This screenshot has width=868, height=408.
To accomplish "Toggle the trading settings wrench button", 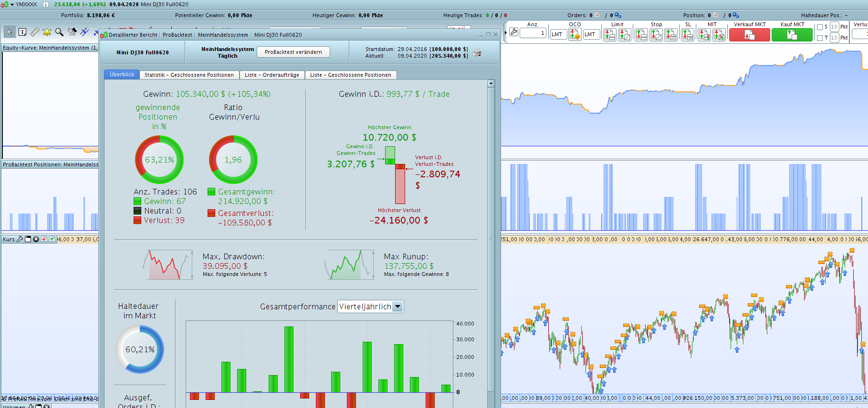I will 513,32.
